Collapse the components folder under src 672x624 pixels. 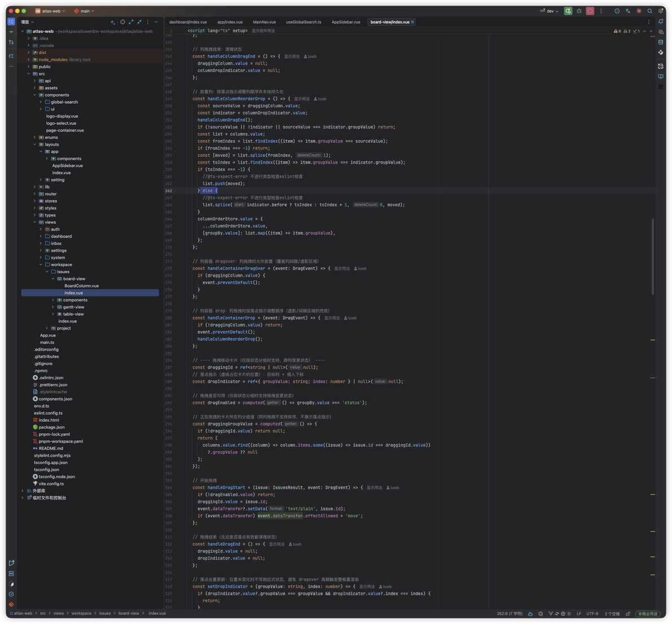35,95
